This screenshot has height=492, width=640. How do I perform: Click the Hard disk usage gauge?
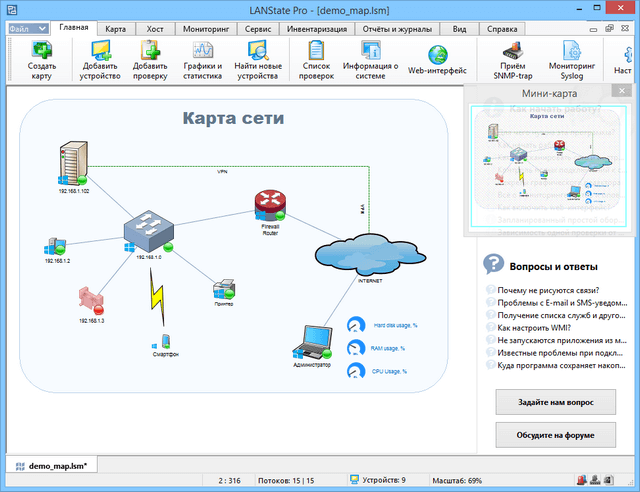(x=357, y=326)
